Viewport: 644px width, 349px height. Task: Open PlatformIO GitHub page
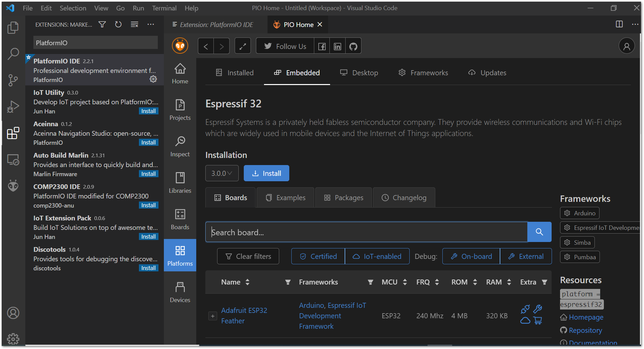pyautogui.click(x=353, y=46)
